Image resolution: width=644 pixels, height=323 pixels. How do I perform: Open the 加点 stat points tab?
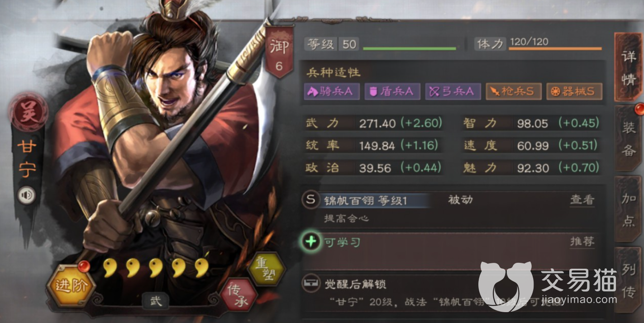[x=629, y=210]
